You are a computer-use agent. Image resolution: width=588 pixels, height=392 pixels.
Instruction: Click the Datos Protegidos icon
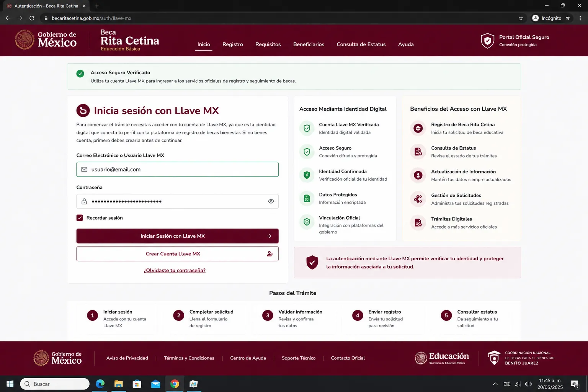click(307, 198)
